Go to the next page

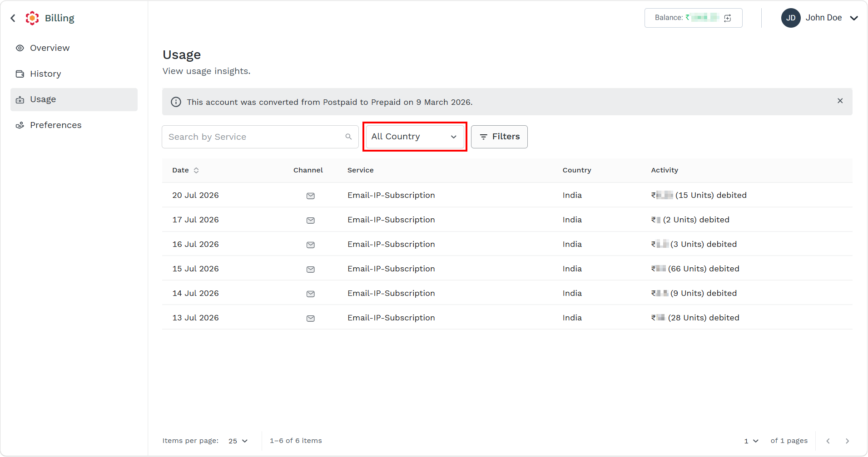(847, 441)
